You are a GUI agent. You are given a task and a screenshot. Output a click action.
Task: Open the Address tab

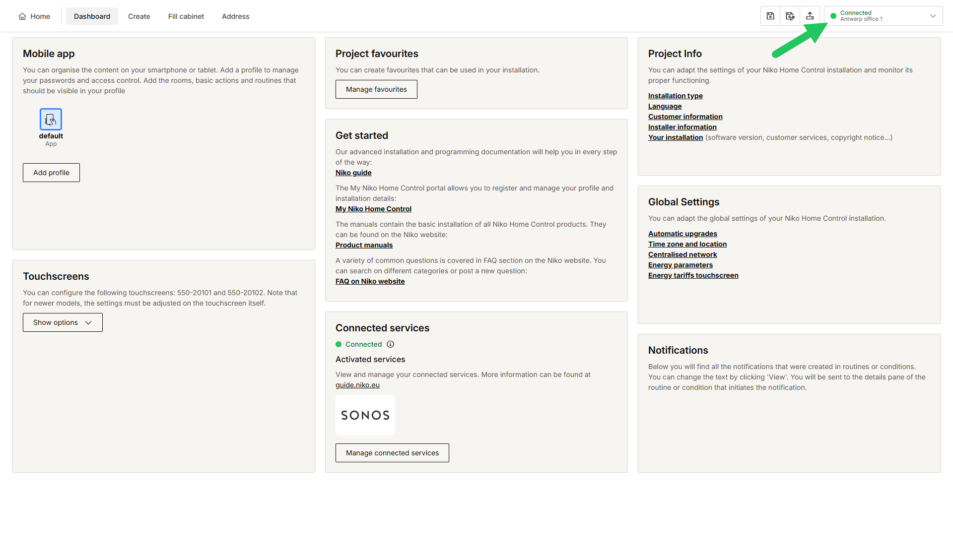235,16
